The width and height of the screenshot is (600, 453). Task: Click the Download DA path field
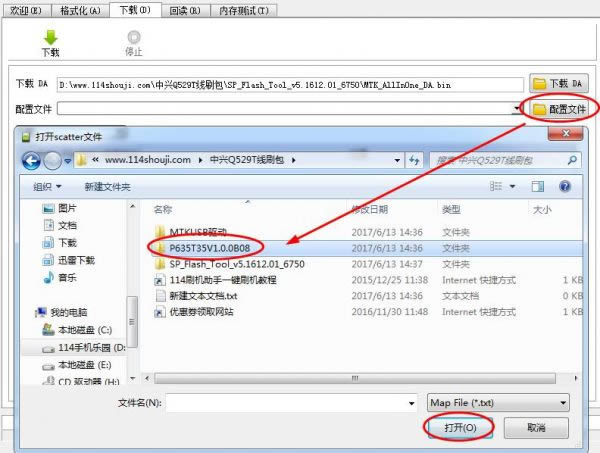(x=290, y=85)
